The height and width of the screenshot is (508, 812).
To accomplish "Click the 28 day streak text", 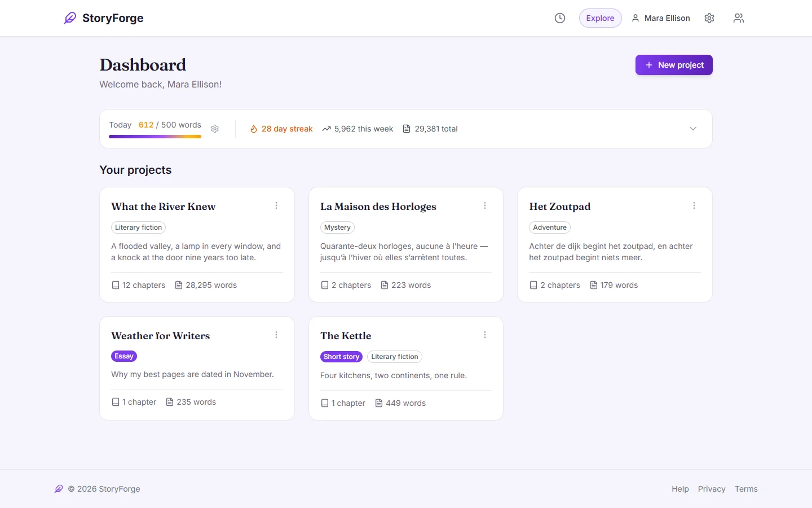I will 287,129.
